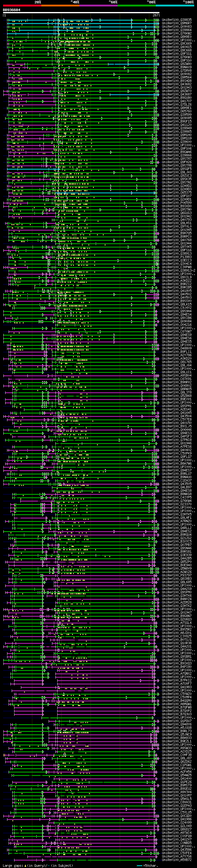
Task: Open hit UniRef100_B8A933
Action: 177,738
